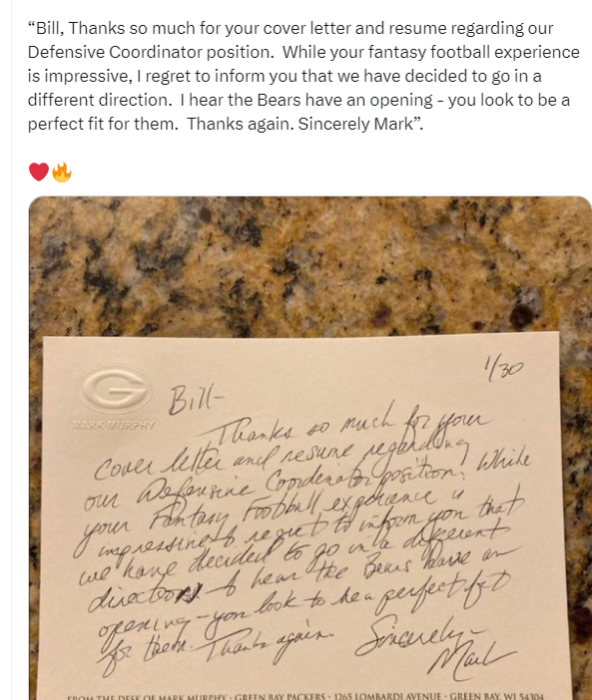Click the fire emoji
This screenshot has width=592, height=700.
coord(62,172)
